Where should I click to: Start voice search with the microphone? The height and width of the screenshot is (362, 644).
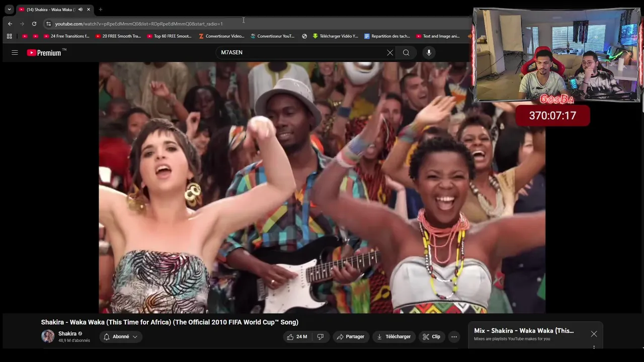(429, 52)
